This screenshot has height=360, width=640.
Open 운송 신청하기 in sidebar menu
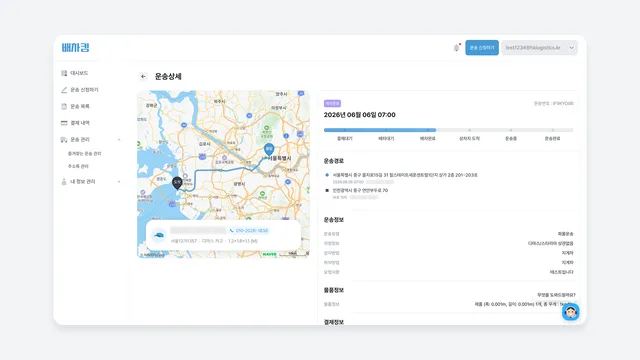pyautogui.click(x=84, y=90)
